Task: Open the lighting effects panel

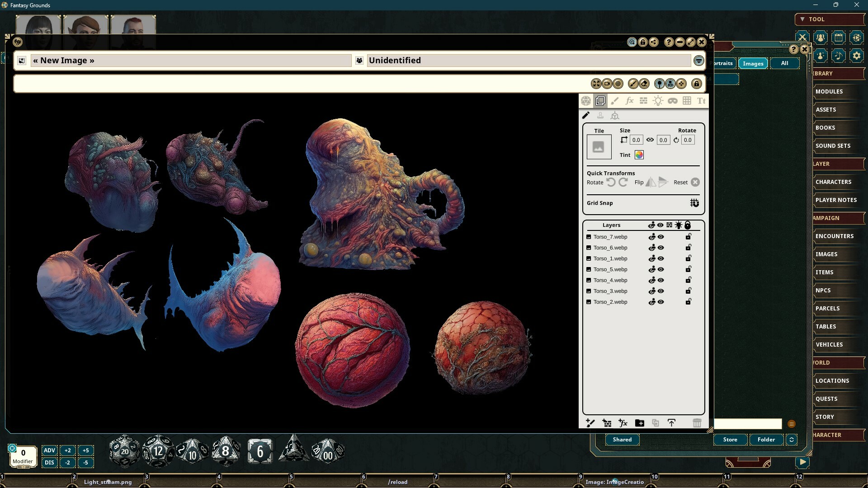Action: [658, 100]
